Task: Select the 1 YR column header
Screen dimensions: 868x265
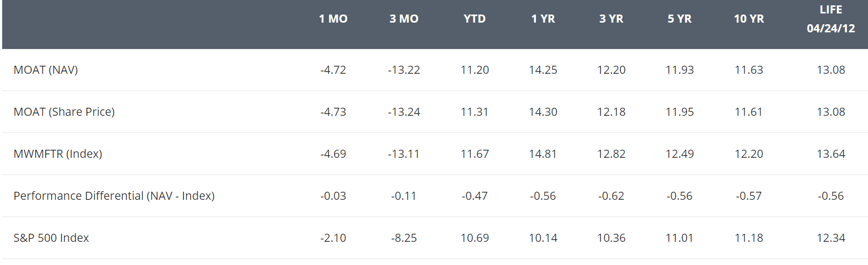Action: [x=543, y=19]
